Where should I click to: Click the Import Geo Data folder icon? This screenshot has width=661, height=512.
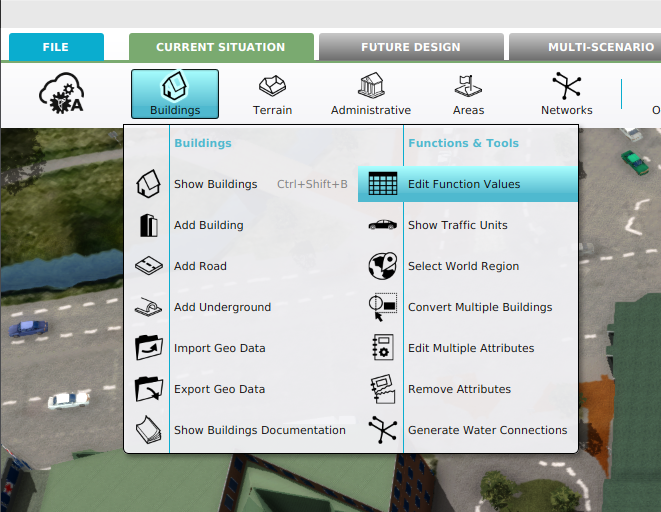coord(148,348)
